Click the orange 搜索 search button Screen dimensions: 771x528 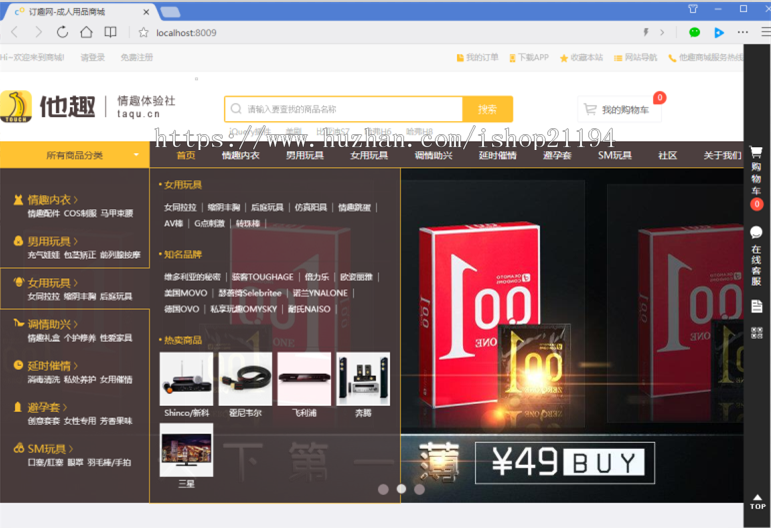(487, 109)
